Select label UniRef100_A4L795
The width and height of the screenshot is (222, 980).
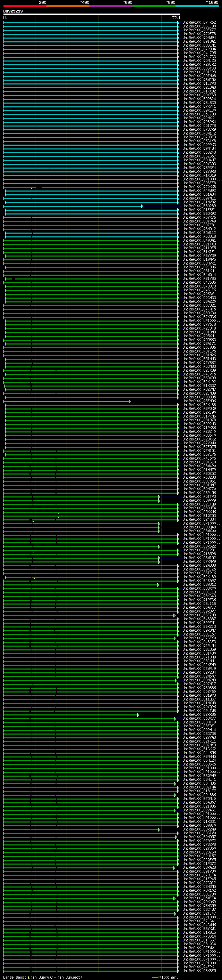point(199,53)
